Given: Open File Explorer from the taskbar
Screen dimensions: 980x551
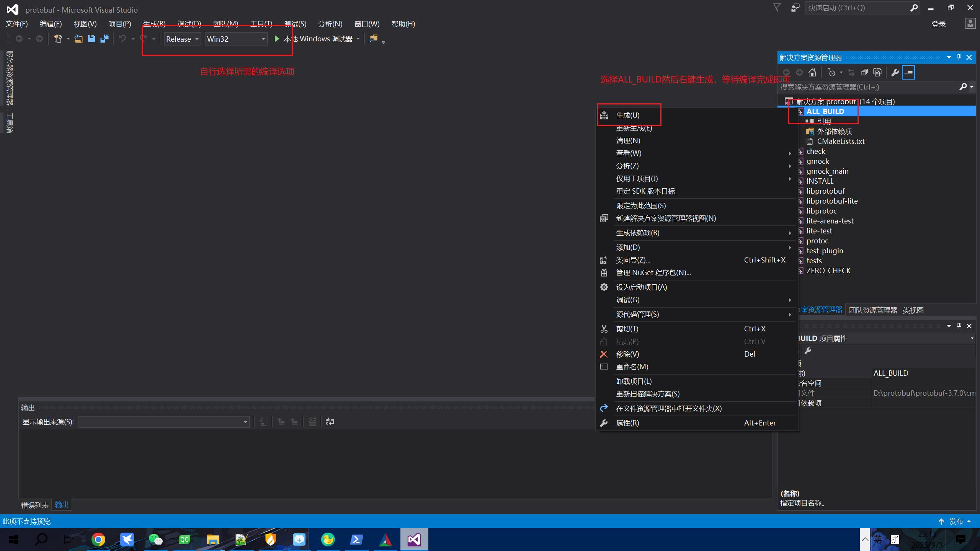Looking at the screenshot, I should click(x=213, y=540).
